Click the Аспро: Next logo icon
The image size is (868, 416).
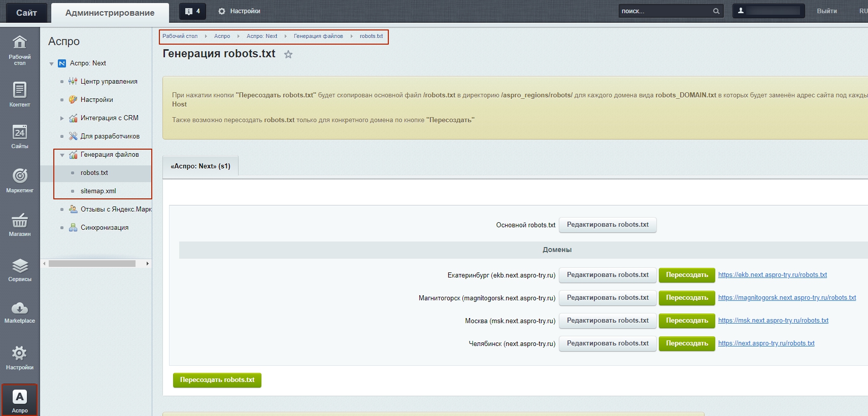point(62,63)
